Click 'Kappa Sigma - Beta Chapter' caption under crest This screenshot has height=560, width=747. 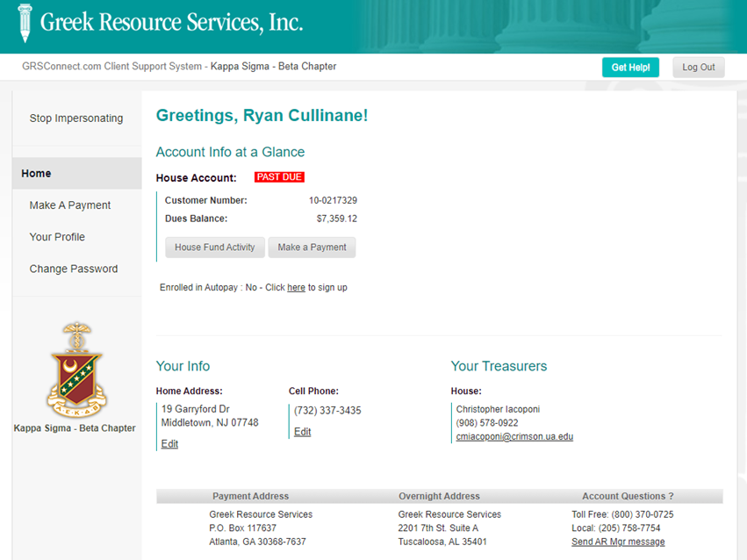point(75,428)
